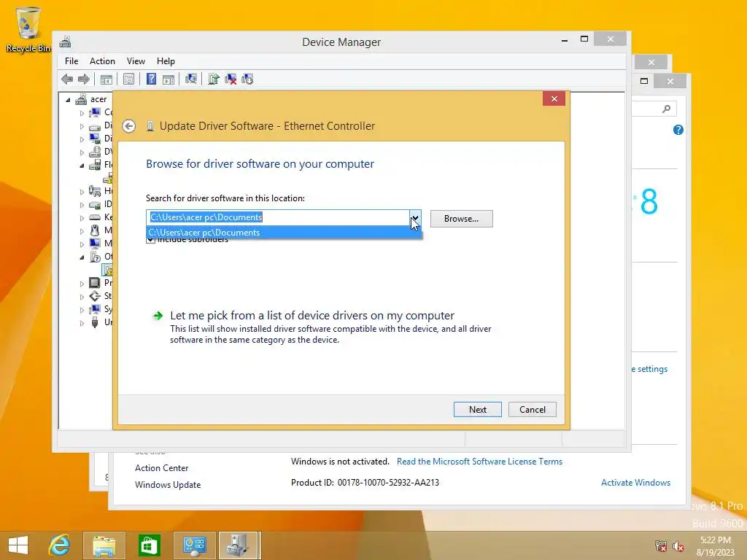Open Action Center link in System window

click(x=161, y=468)
